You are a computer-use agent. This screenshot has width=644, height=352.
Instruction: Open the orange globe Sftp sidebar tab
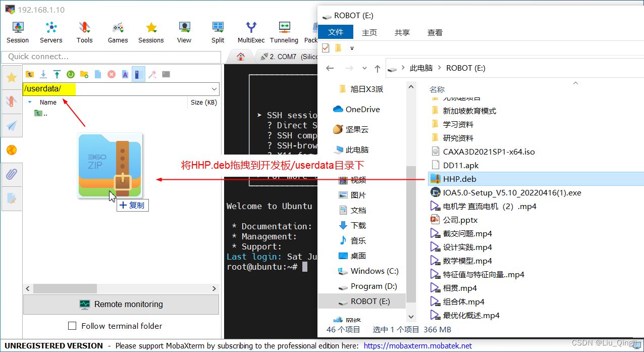pyautogui.click(x=11, y=150)
